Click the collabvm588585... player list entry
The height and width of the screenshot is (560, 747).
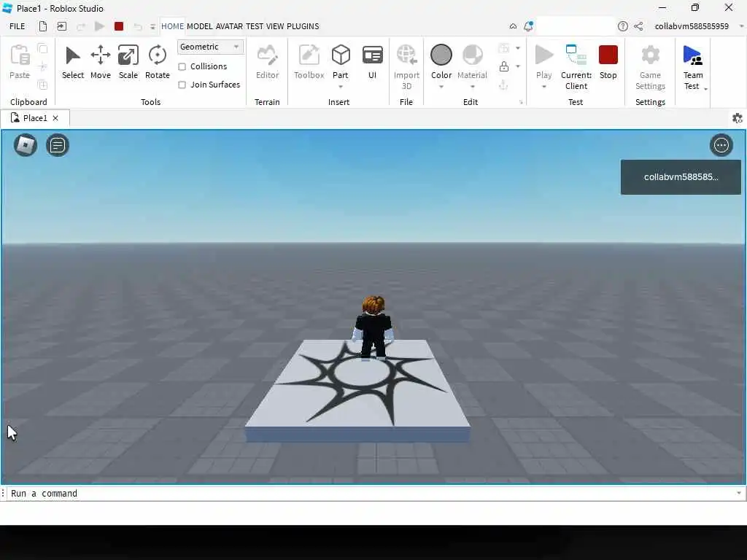[681, 177]
